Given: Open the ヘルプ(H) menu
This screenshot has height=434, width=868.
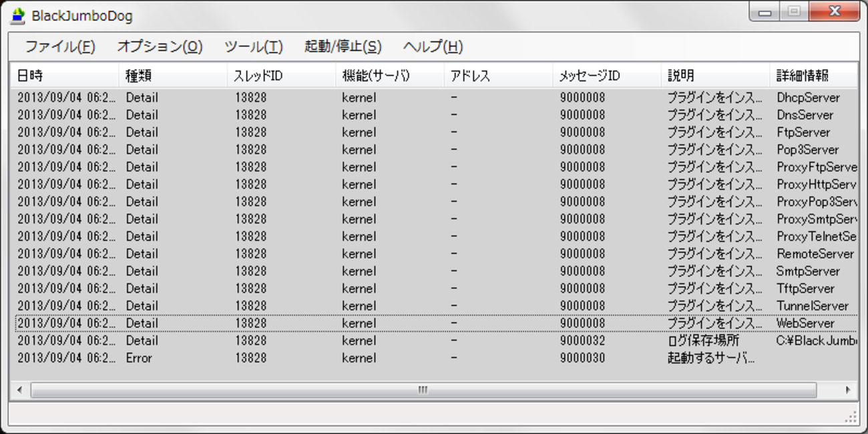Looking at the screenshot, I should (x=433, y=47).
